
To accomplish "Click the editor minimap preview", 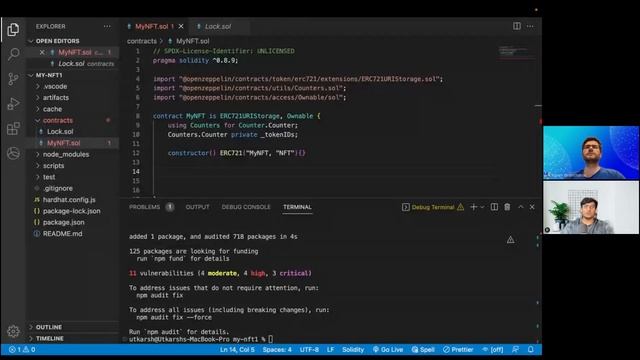I will 516,52.
